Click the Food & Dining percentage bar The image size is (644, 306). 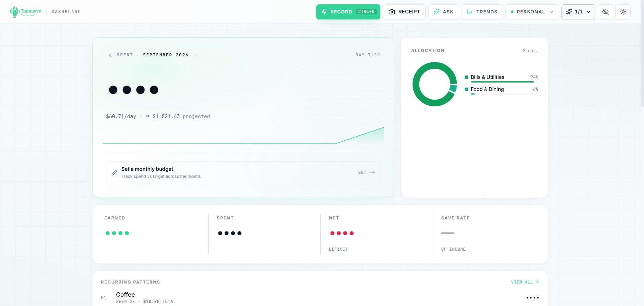coord(504,94)
